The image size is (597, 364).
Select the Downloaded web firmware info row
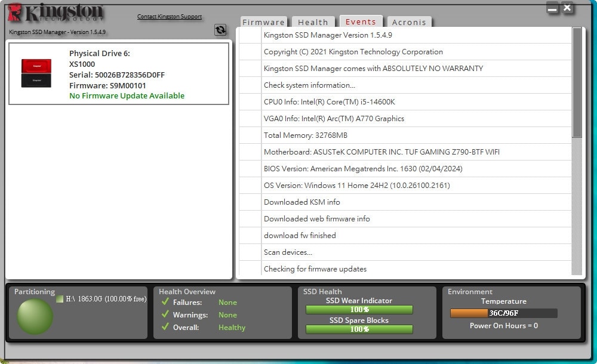405,219
